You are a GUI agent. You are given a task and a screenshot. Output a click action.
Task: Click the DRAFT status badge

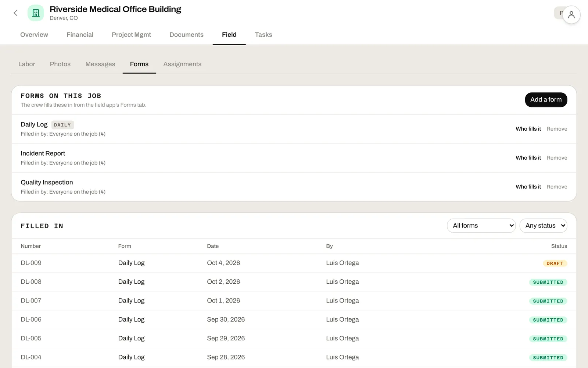(555, 263)
